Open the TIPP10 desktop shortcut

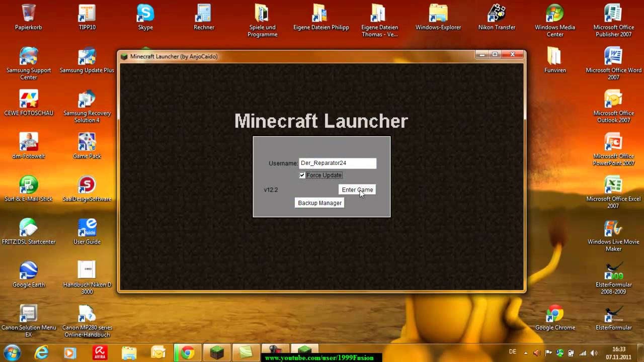tap(87, 17)
